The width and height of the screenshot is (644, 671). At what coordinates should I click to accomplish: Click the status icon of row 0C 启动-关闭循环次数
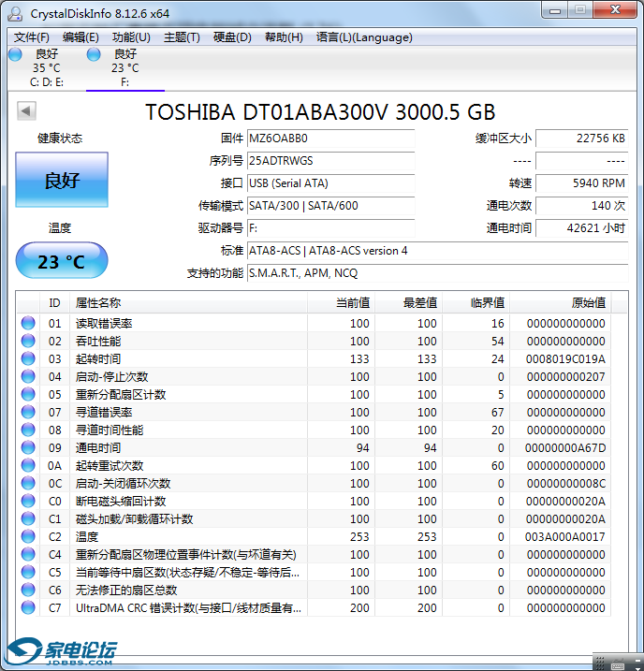(x=28, y=483)
